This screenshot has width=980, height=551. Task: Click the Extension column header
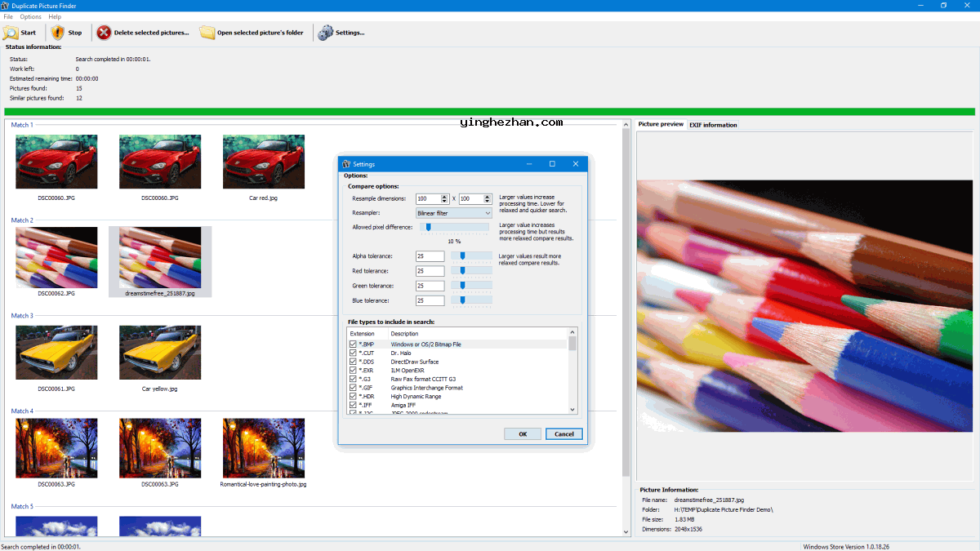367,334
